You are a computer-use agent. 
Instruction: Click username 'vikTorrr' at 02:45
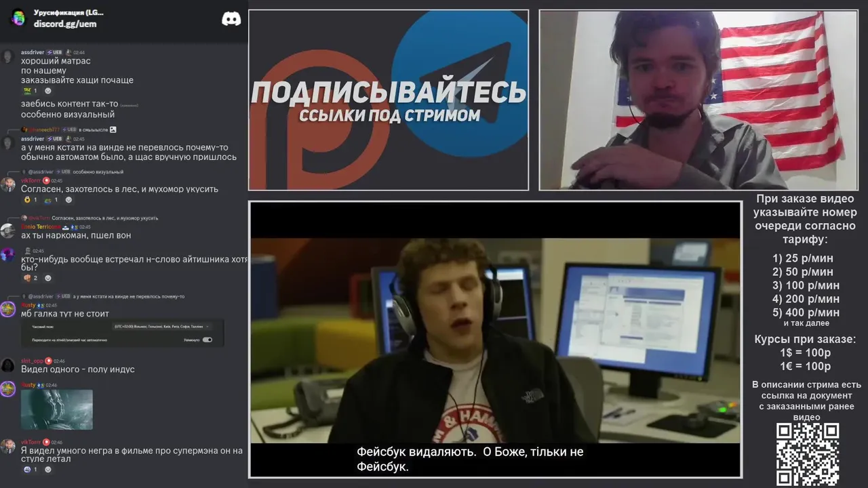point(31,180)
